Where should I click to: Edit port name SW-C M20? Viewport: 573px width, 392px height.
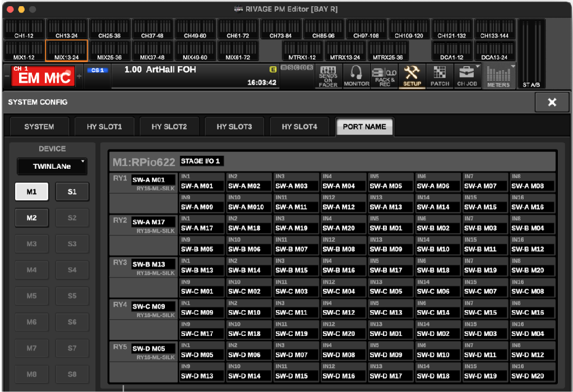click(343, 334)
